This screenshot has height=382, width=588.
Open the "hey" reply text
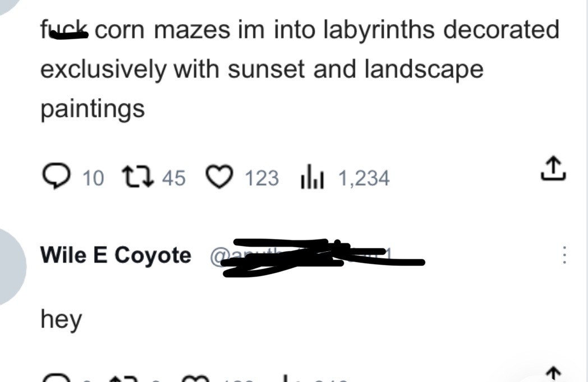point(61,320)
